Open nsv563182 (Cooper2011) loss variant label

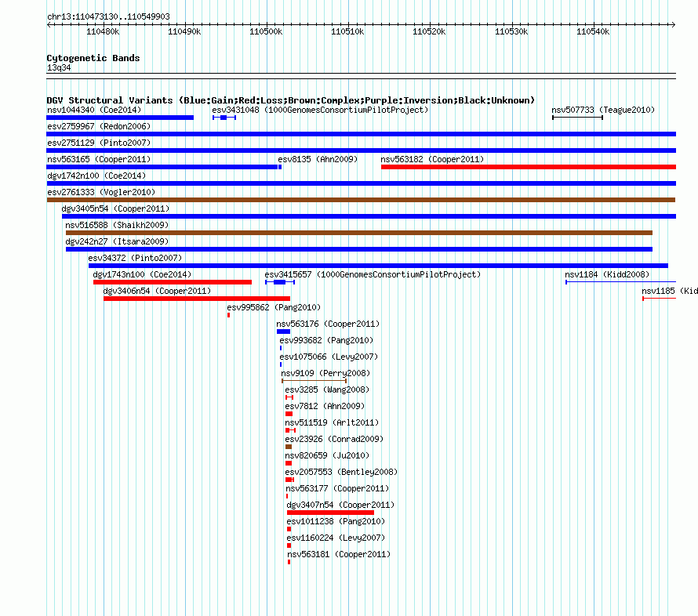point(432,159)
